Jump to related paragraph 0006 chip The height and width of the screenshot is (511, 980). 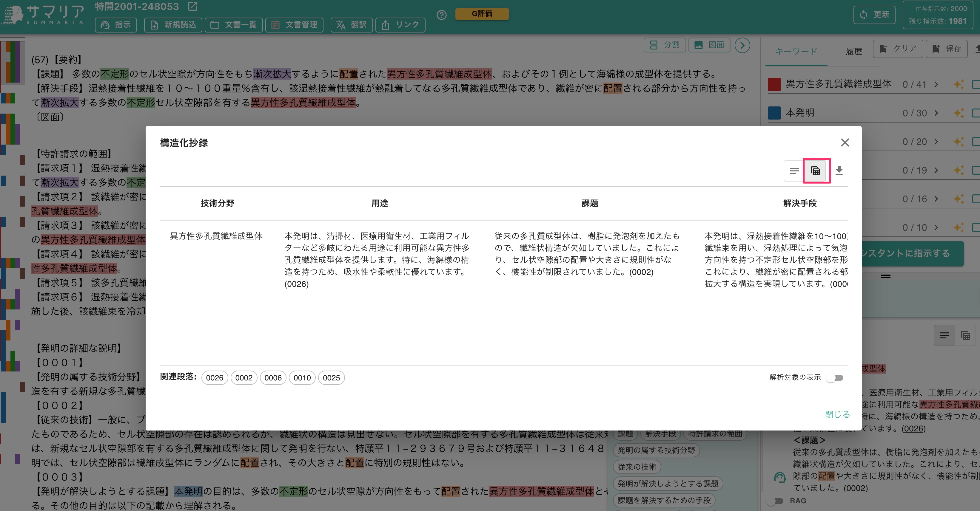pyautogui.click(x=273, y=377)
